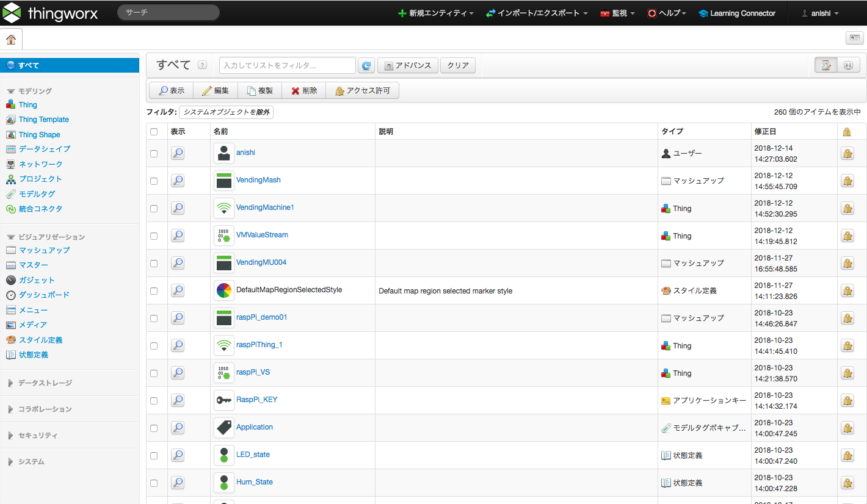Collapse the モデリング section
Screen dimensions: 867x504
click(x=30, y=91)
